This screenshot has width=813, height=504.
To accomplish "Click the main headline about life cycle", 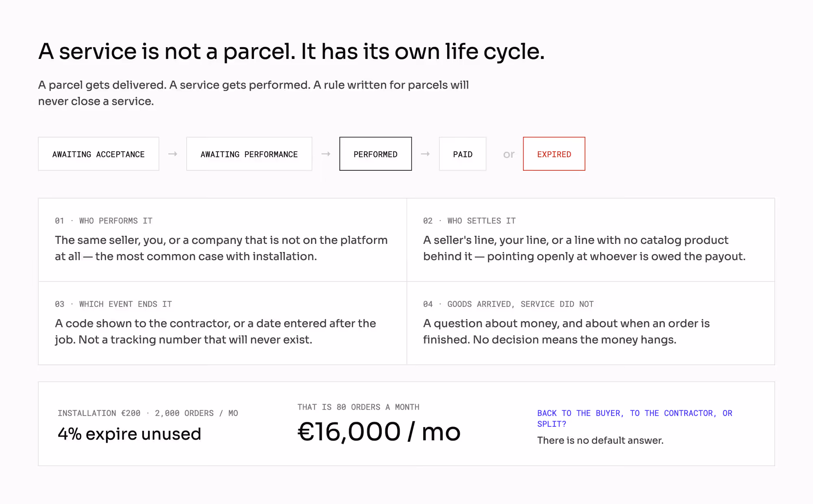I will 291,52.
